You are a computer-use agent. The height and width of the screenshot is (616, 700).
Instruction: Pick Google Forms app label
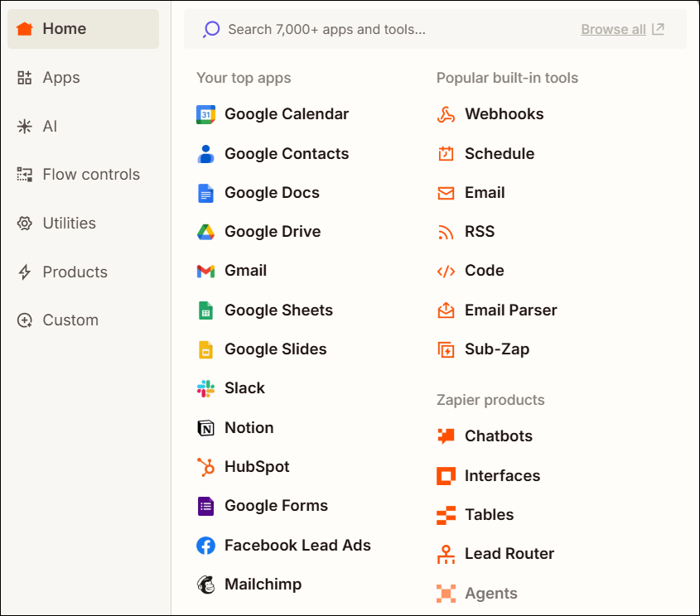tap(276, 506)
